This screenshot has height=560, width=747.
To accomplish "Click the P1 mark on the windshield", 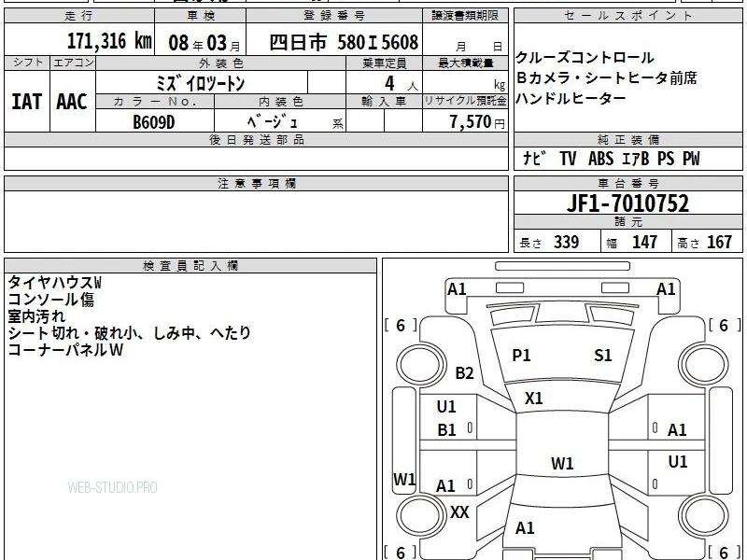I will (x=521, y=356).
